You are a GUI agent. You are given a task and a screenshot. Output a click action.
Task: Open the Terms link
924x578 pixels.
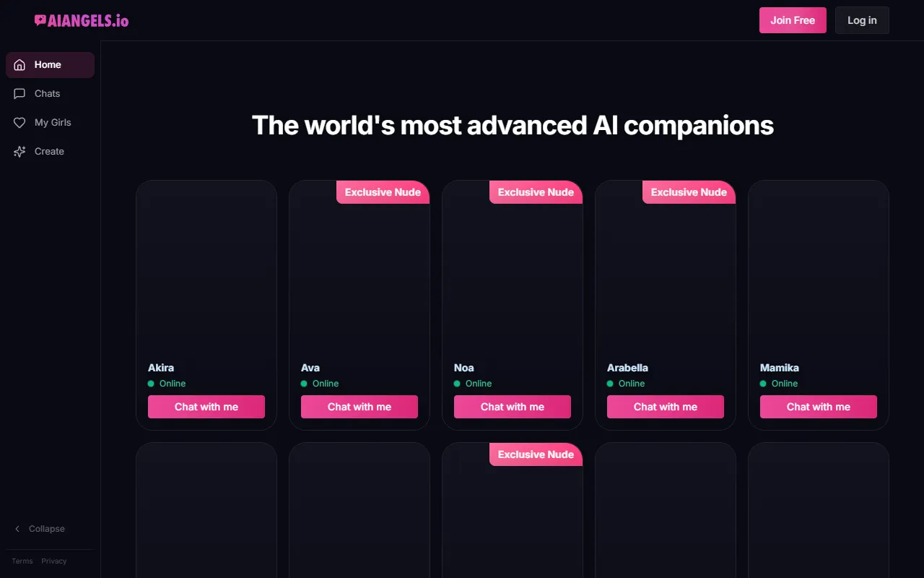[x=22, y=561]
